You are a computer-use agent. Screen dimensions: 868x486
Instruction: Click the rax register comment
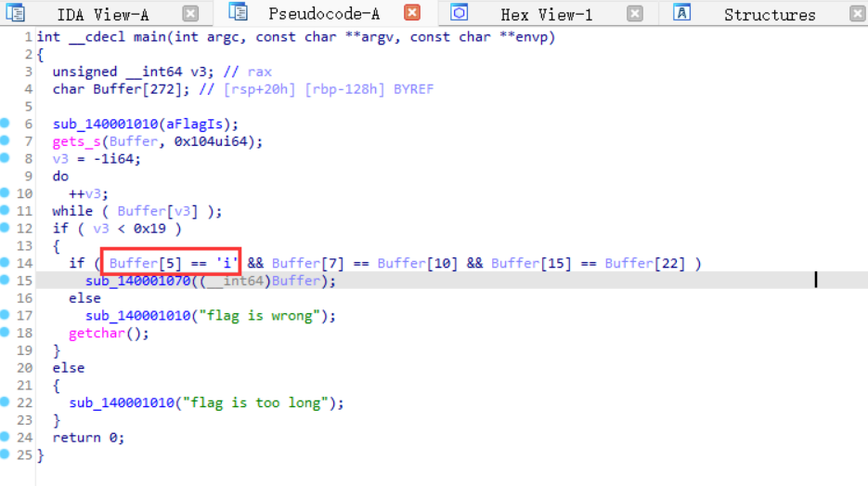(x=260, y=72)
